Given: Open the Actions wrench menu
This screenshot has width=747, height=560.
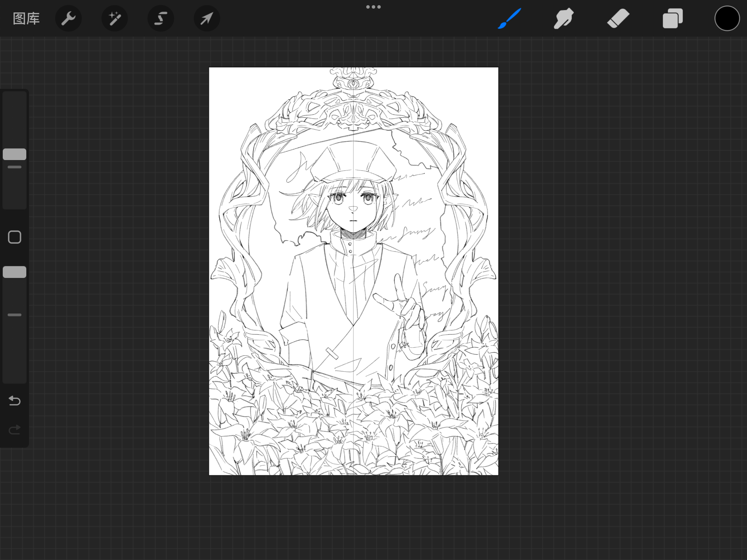Looking at the screenshot, I should pos(68,19).
